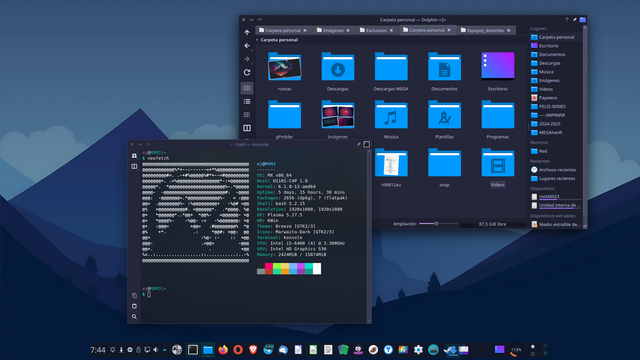Screen dimensions: 640x360
Task: Select the snap folder
Action: [x=444, y=168]
